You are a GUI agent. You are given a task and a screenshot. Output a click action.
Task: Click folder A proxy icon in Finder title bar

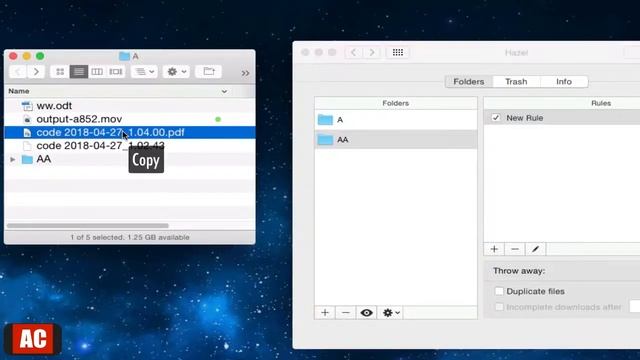click(x=124, y=56)
